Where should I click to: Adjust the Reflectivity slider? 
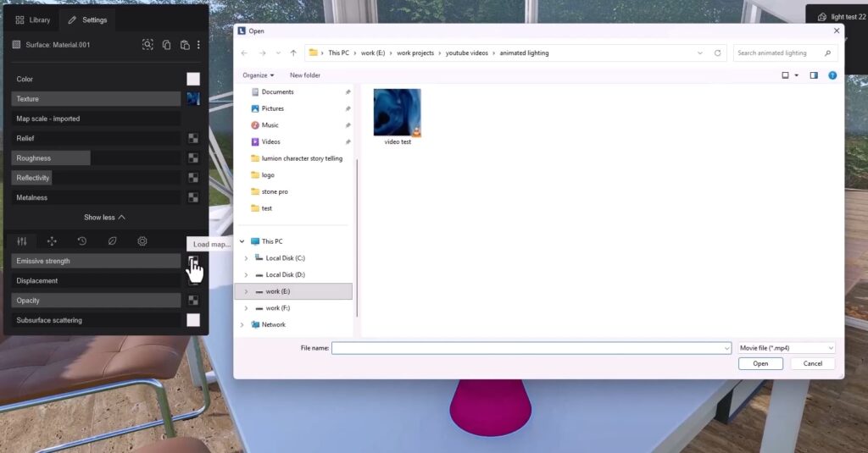96,178
